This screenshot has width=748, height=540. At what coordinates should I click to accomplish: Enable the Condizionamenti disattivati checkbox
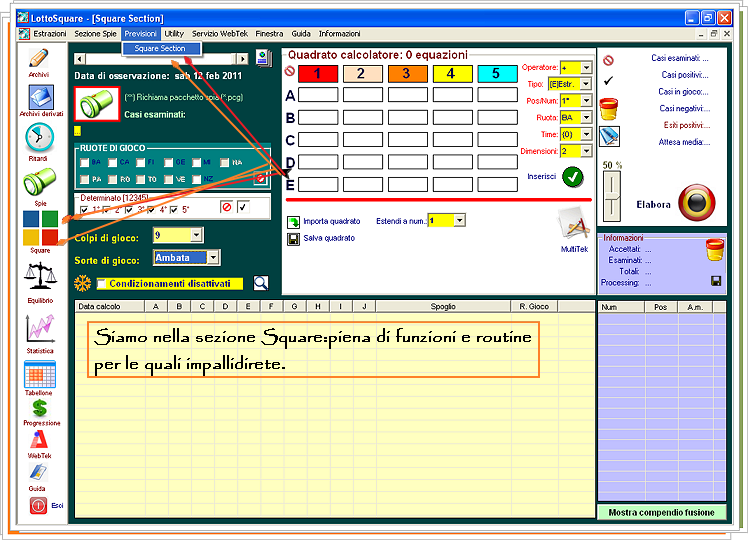pos(101,284)
